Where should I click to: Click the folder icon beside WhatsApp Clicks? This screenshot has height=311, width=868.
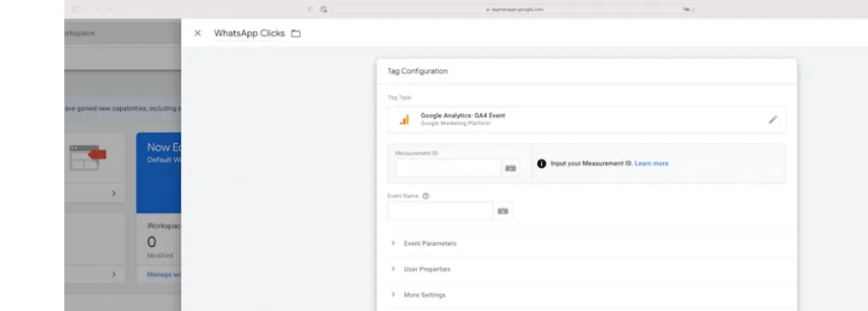[296, 33]
